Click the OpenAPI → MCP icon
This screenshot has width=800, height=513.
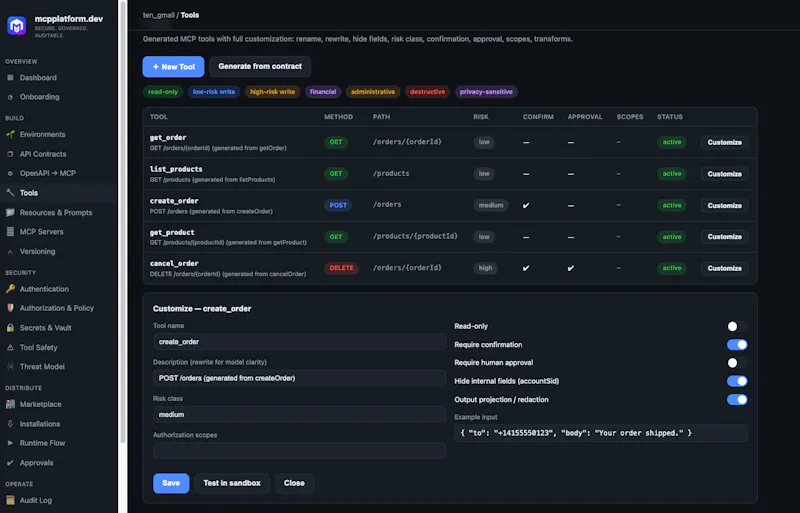click(x=10, y=173)
